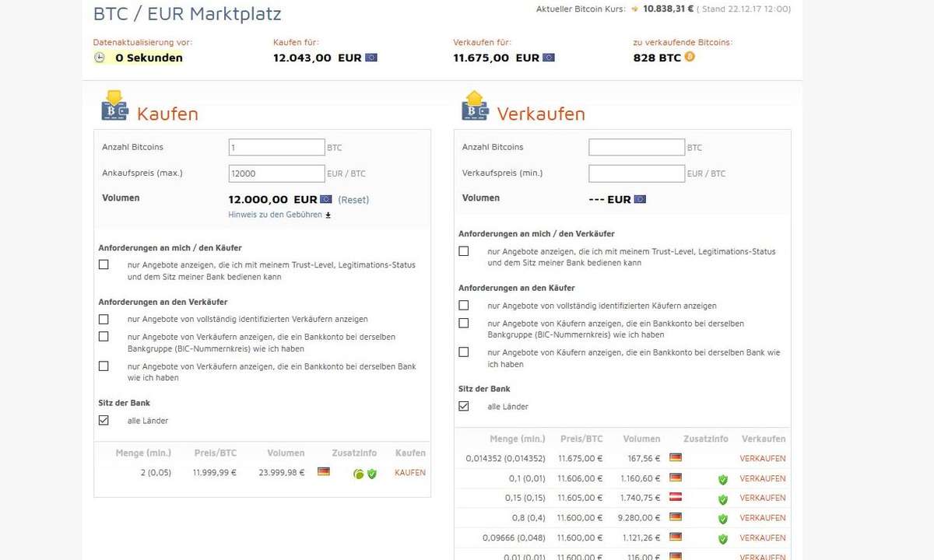Click the German flag in the 11.999,99 € offer row
This screenshot has height=560, width=934.
click(324, 471)
